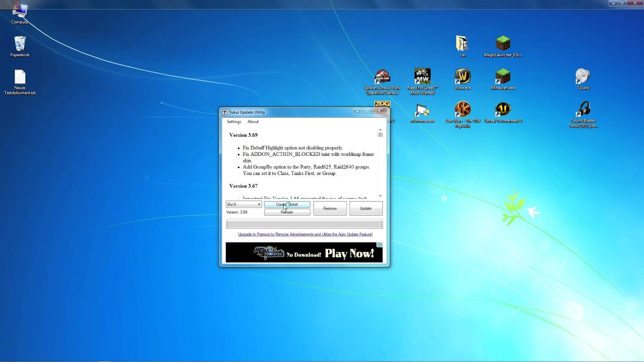Click the Remove button

point(330,208)
